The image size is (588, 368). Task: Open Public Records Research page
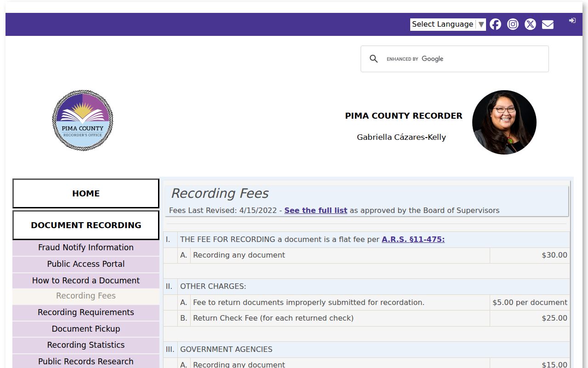[x=86, y=362]
